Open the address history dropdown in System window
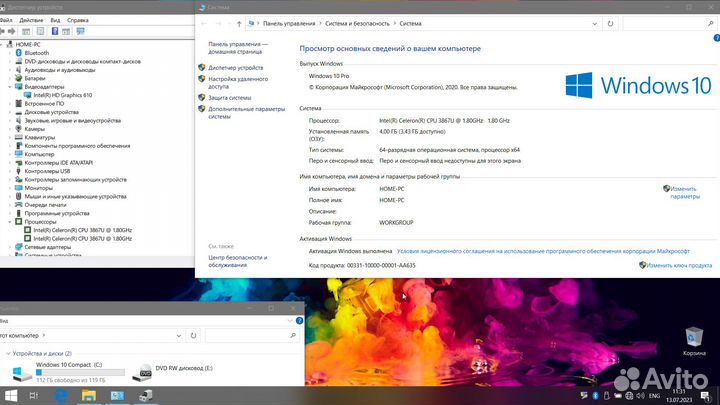 pyautogui.click(x=595, y=23)
